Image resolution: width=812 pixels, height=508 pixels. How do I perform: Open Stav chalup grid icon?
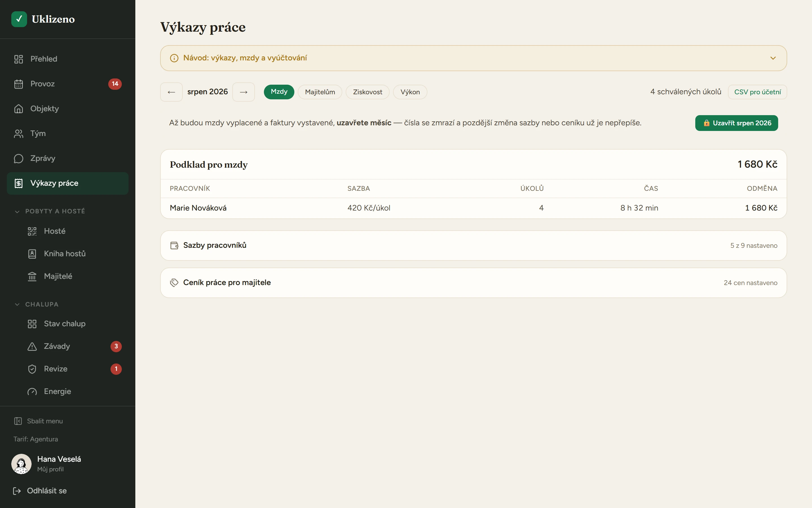click(32, 324)
